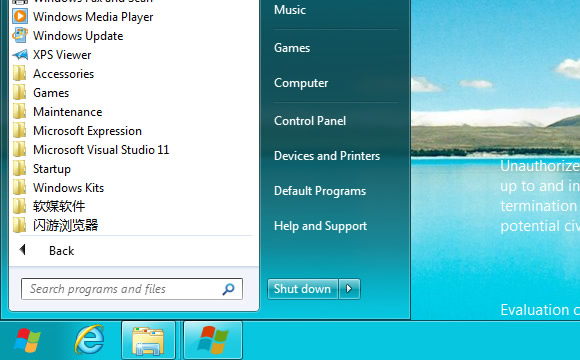Click the Games folder icon in programs list
This screenshot has height=360, width=580.
(19, 92)
